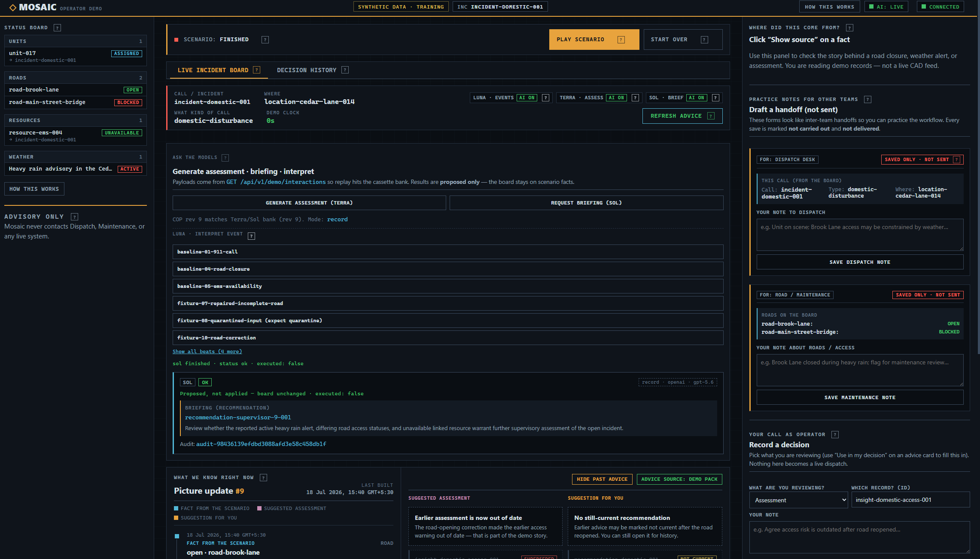This screenshot has width=980, height=559.
Task: Select the Live Incident Board tab
Action: tap(213, 70)
